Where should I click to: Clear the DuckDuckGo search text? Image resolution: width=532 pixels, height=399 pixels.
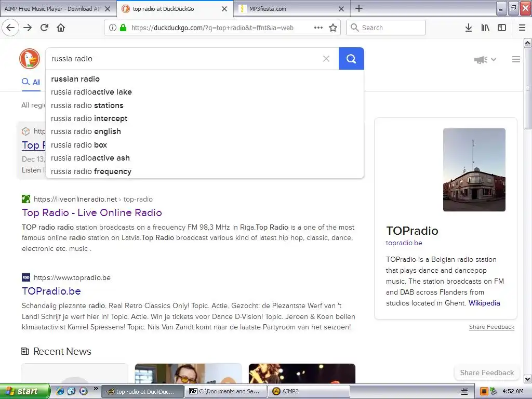point(326,59)
